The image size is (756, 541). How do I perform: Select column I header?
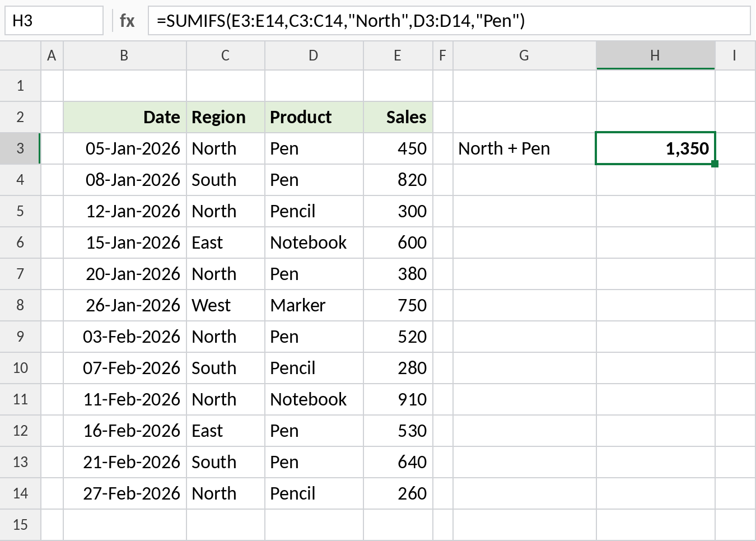pyautogui.click(x=735, y=55)
